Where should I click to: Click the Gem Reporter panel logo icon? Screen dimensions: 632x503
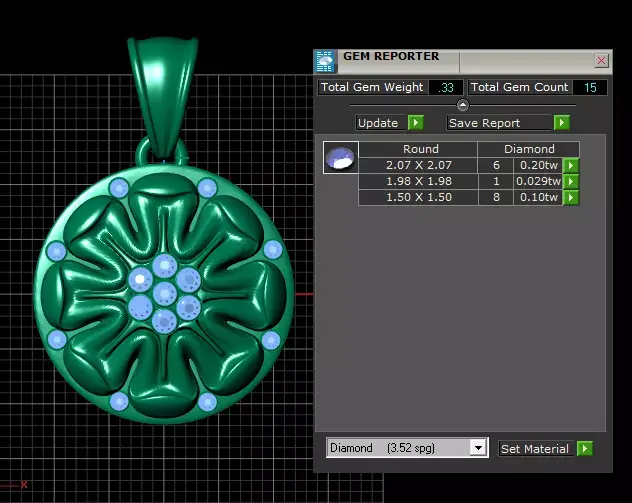pos(325,61)
